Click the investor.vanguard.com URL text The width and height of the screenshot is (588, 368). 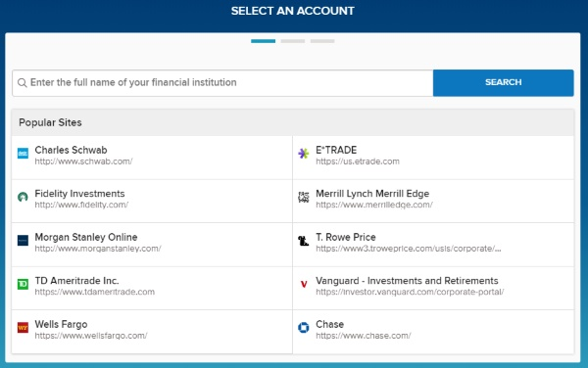[410, 292]
